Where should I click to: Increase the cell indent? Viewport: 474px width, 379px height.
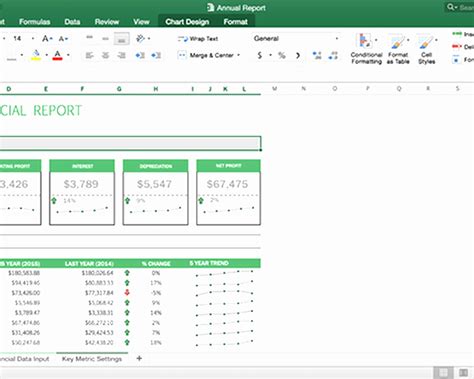(x=156, y=55)
